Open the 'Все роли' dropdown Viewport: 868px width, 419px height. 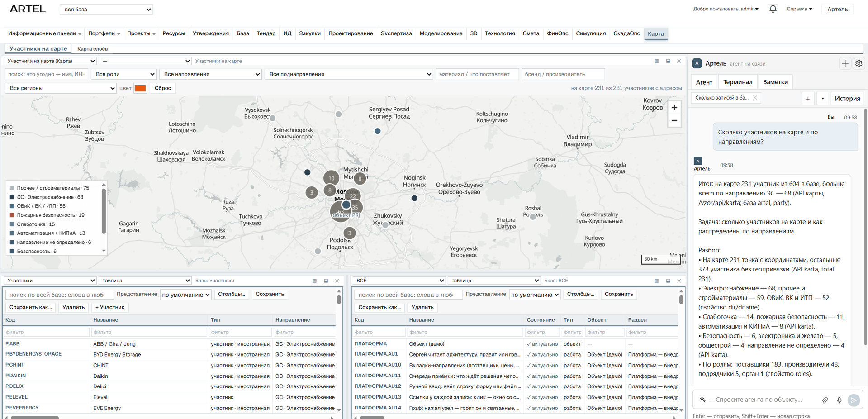point(123,74)
